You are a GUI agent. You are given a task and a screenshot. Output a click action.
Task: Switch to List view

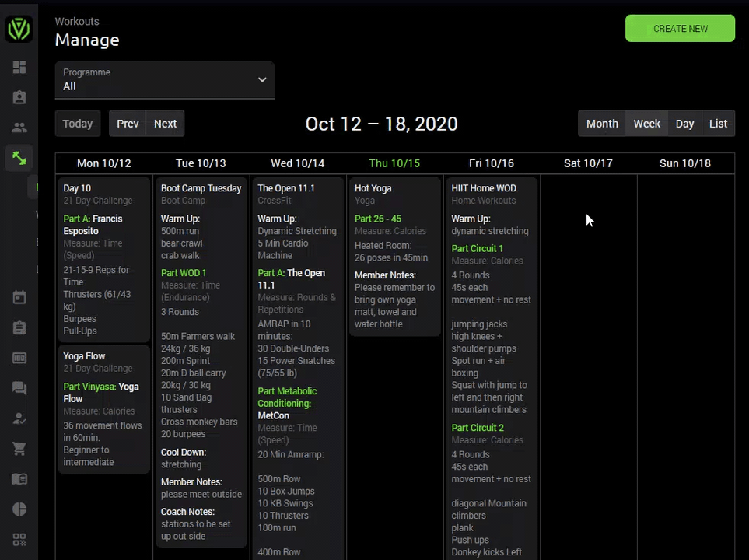click(718, 124)
